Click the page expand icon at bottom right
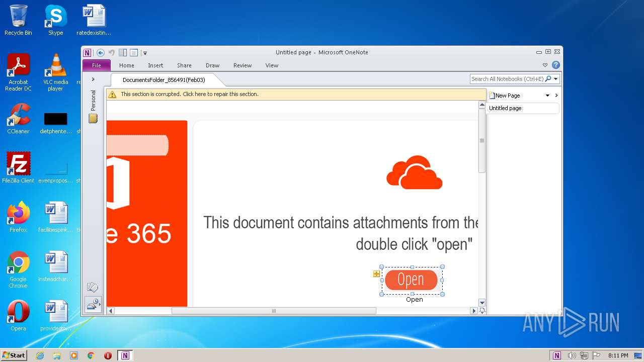 pyautogui.click(x=482, y=311)
